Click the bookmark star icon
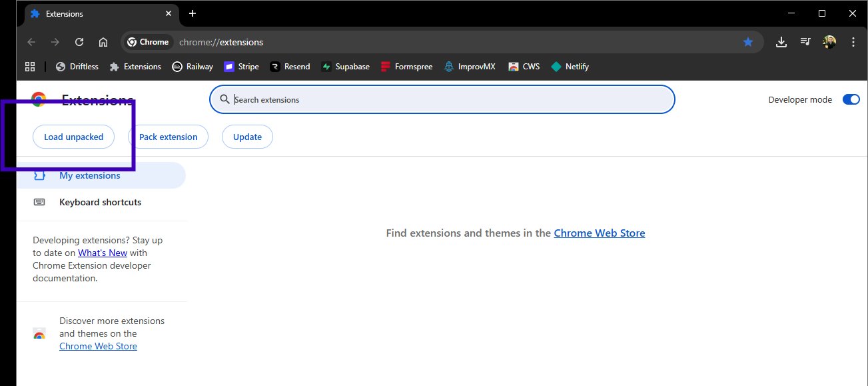Screen dimensions: 868x386 click(x=748, y=42)
